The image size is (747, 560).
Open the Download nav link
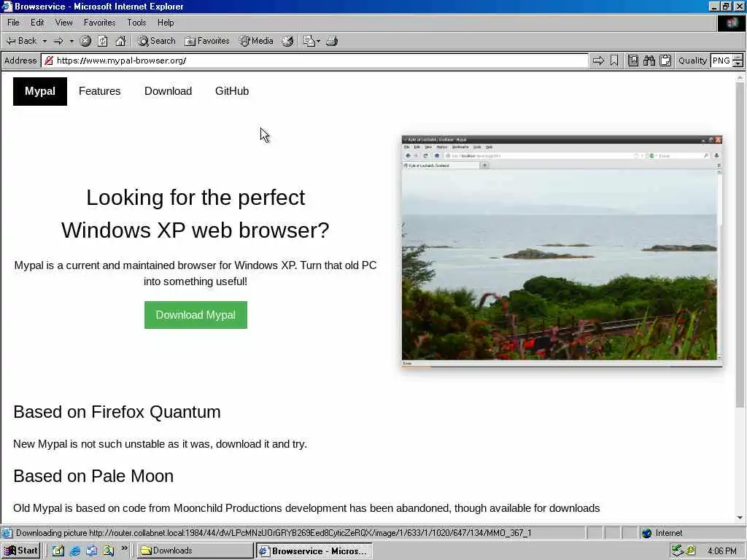169,91
